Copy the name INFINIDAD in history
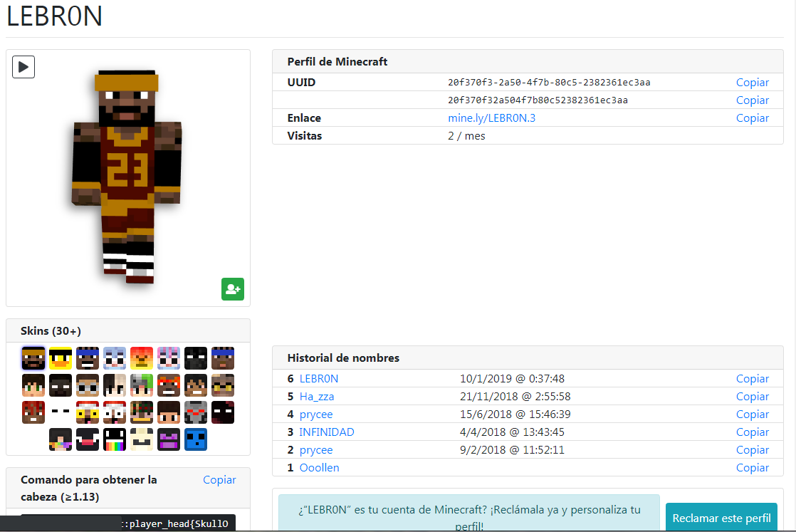This screenshot has height=532, width=796. [753, 432]
